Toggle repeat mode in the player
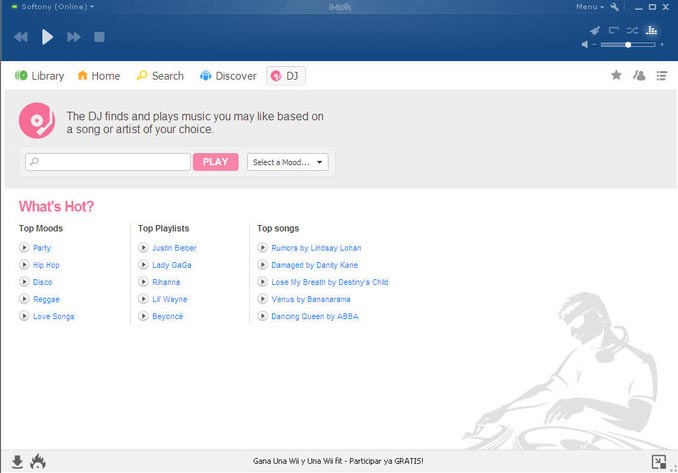Image resolution: width=678 pixels, height=473 pixels. tap(614, 30)
